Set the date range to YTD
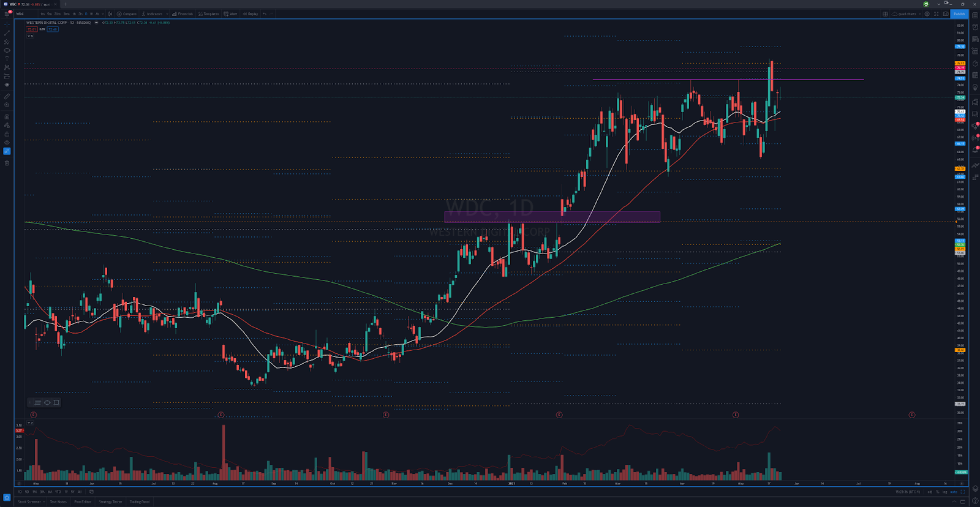Image resolution: width=980 pixels, height=507 pixels. point(58,492)
